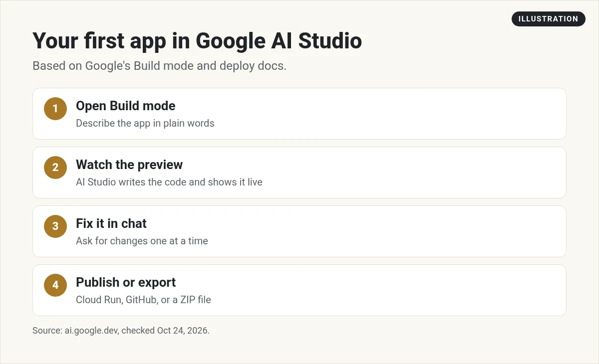Click the number 2 circle badge

55,168
